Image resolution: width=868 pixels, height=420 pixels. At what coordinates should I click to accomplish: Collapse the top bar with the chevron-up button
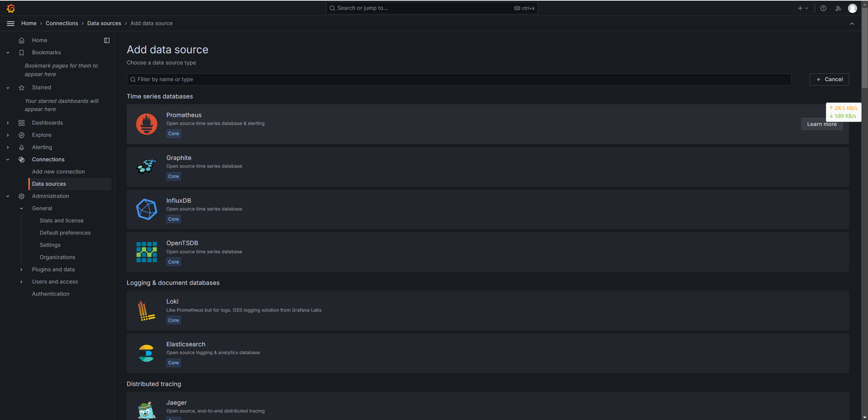[852, 23]
